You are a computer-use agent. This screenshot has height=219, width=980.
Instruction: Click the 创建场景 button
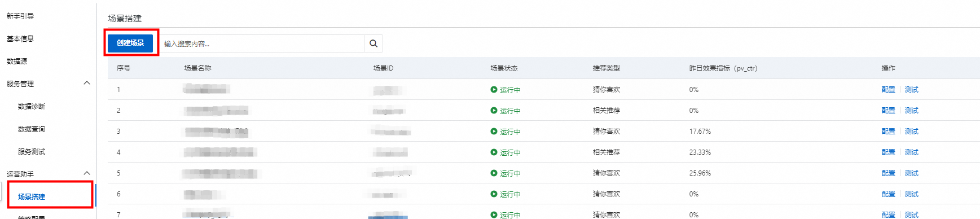(x=130, y=43)
